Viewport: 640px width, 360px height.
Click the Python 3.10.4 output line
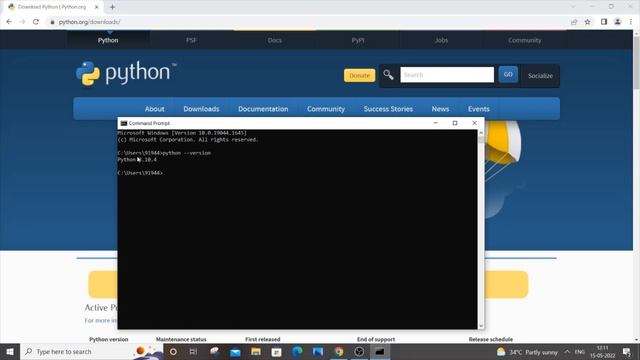137,160
